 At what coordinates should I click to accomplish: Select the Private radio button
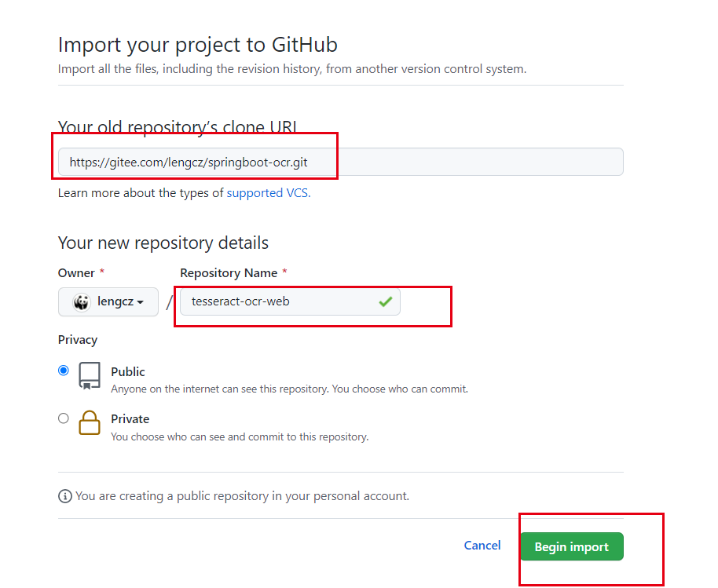point(64,418)
